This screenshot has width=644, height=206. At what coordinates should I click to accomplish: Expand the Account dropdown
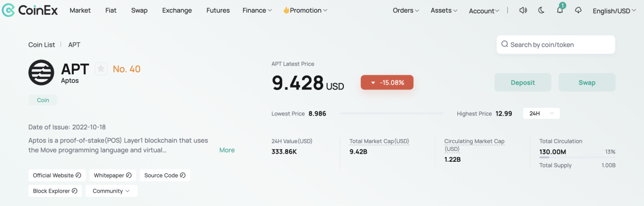coord(484,11)
